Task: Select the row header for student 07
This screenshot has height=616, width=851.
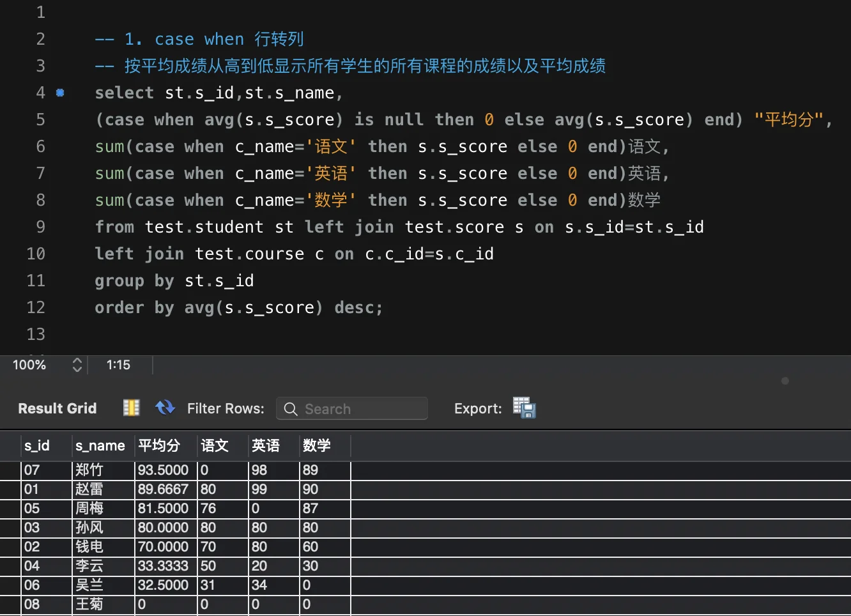Action: pos(10,470)
